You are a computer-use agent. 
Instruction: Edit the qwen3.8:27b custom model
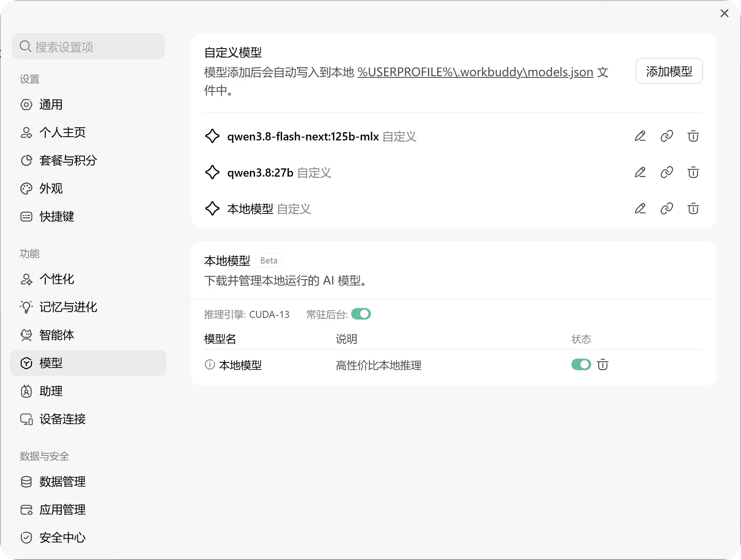coord(640,173)
